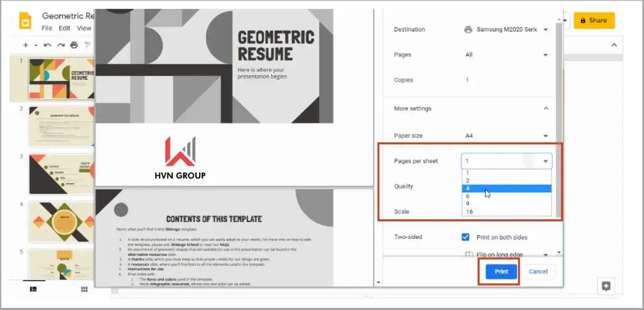The width and height of the screenshot is (644, 310).
Task: Click the Copies number field
Action: 507,80
